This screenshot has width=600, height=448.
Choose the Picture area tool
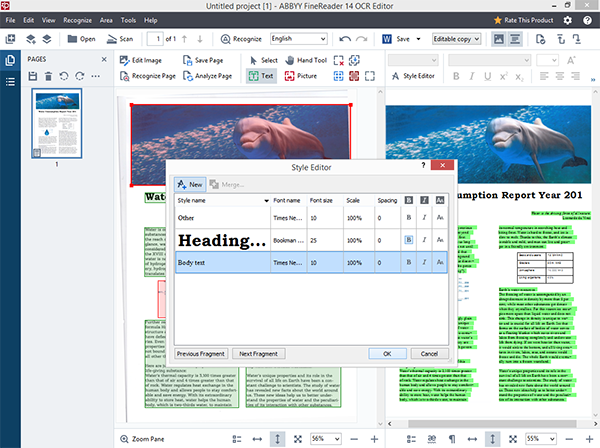tap(300, 76)
